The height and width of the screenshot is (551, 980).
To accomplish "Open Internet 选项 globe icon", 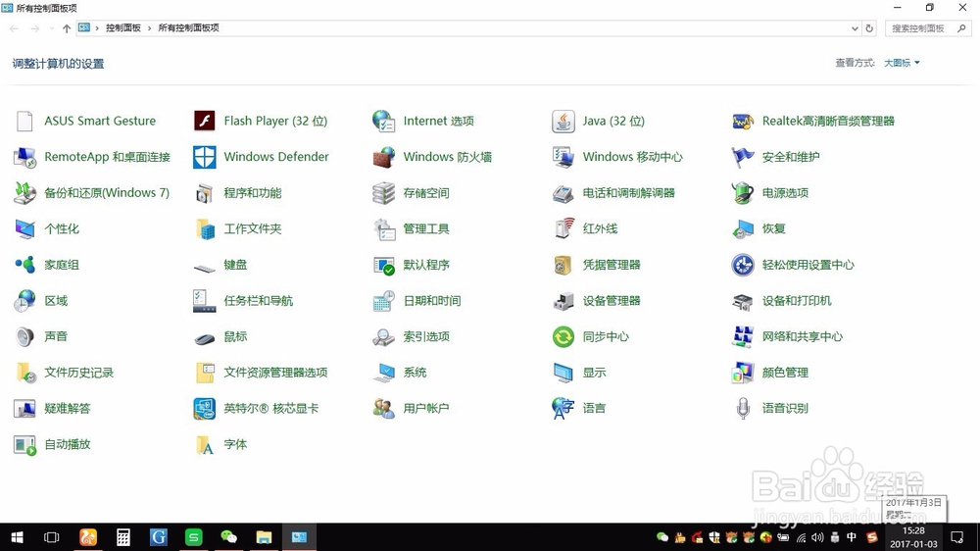I will (x=383, y=121).
